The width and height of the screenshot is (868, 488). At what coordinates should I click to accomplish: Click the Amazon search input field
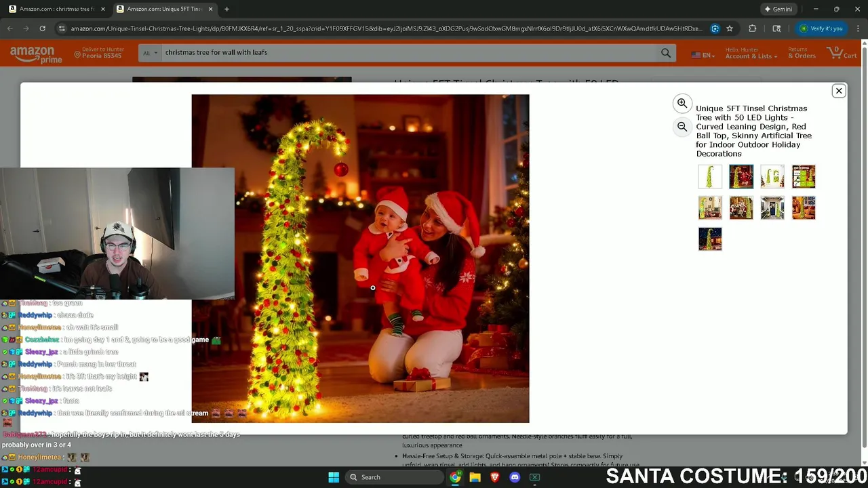pos(409,52)
